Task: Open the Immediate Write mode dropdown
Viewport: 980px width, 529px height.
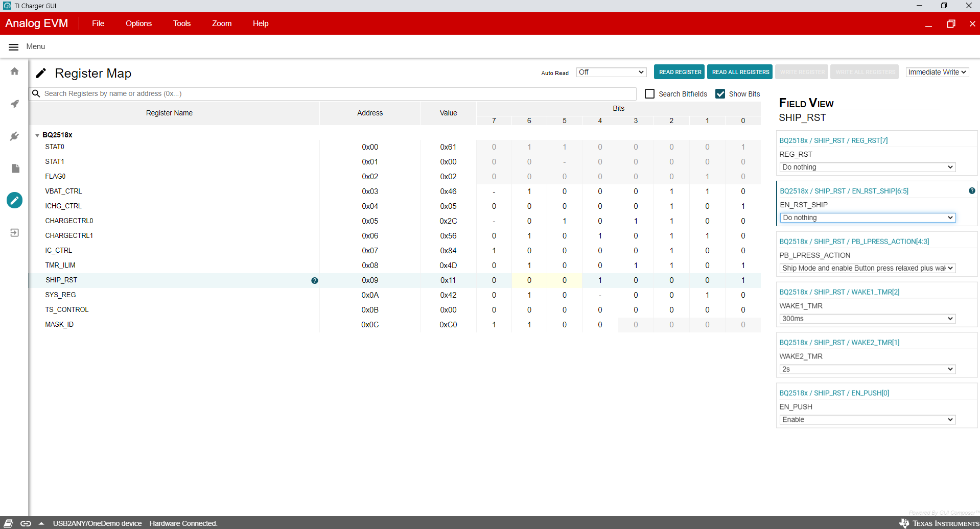Action: pos(937,73)
